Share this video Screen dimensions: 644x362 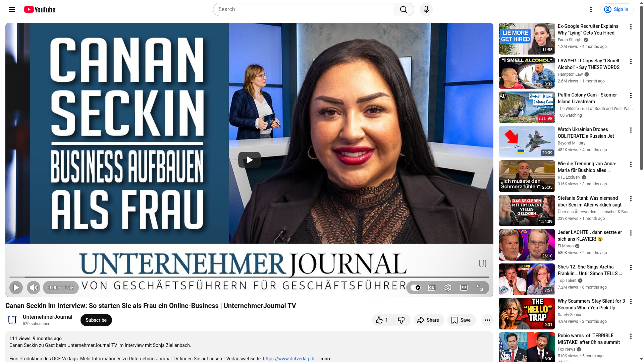pos(429,320)
